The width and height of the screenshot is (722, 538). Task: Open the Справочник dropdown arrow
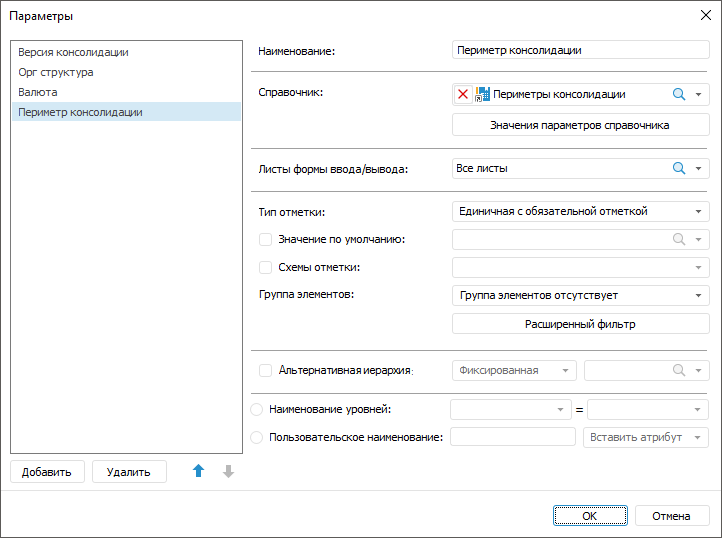click(698, 94)
